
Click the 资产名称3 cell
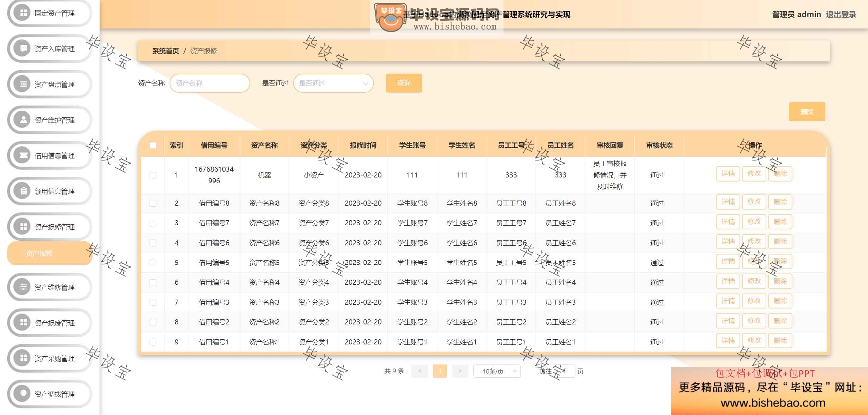264,302
